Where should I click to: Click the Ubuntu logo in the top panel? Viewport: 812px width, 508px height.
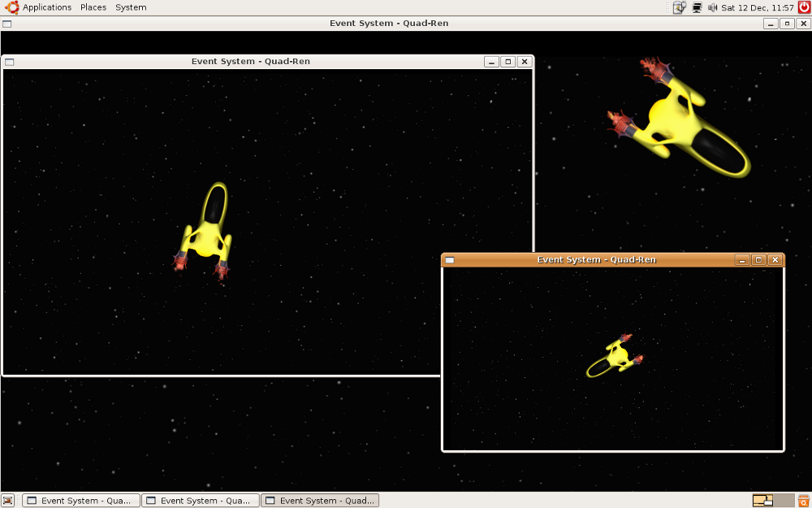click(12, 7)
